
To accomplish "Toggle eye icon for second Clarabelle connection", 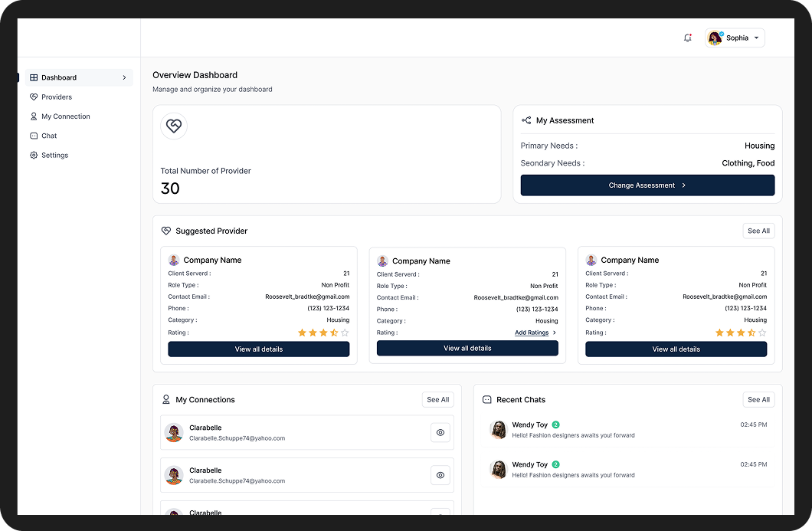I will click(440, 475).
